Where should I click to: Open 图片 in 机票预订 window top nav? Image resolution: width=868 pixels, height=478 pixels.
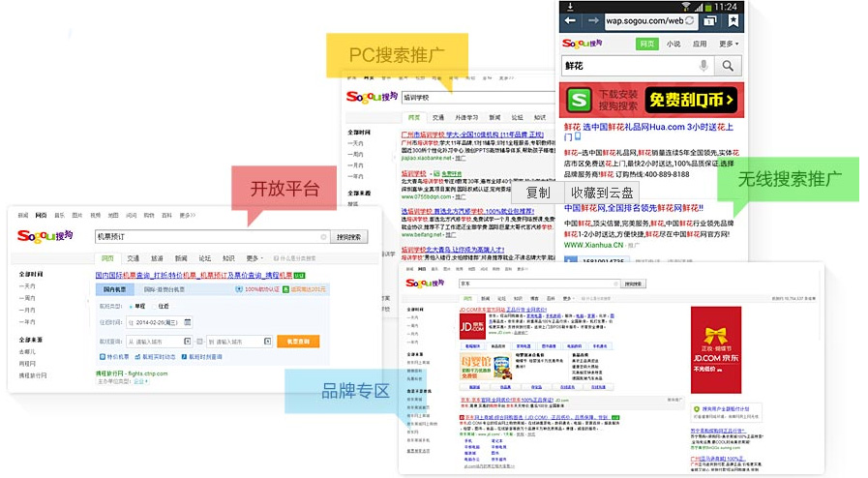tap(77, 215)
